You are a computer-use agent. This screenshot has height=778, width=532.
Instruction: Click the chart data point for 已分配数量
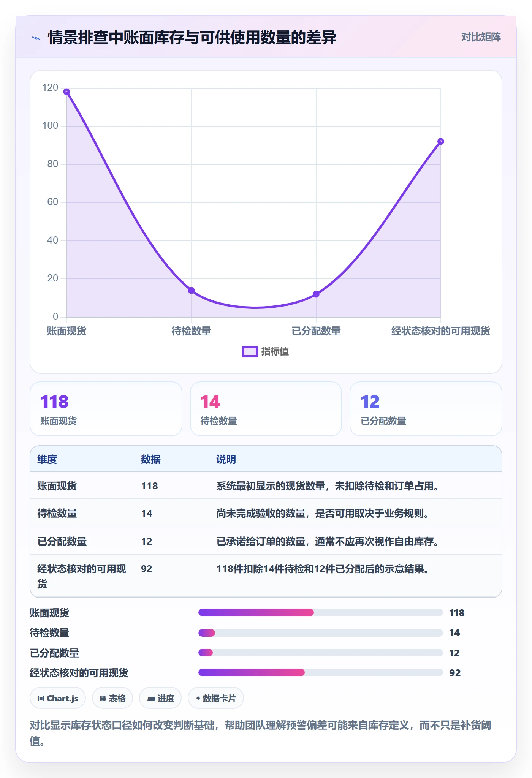316,294
